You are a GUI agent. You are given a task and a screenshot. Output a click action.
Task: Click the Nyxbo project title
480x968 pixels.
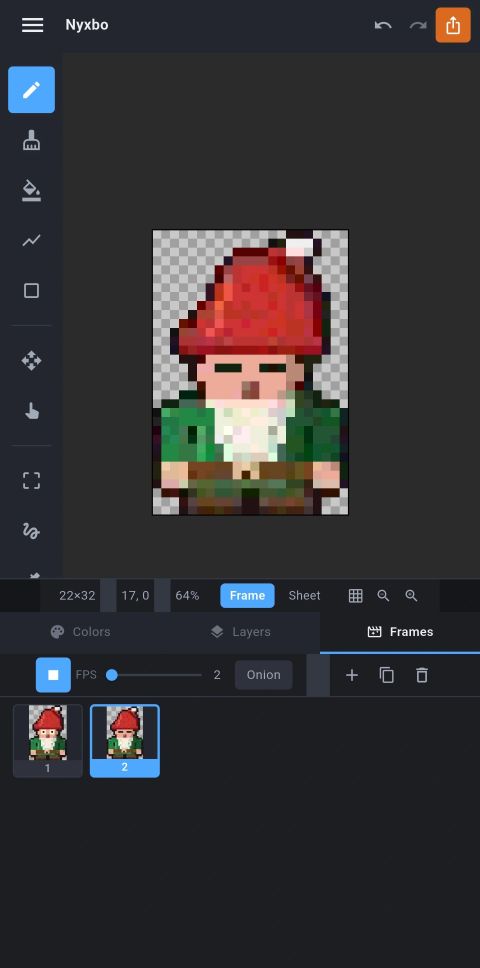tap(87, 25)
